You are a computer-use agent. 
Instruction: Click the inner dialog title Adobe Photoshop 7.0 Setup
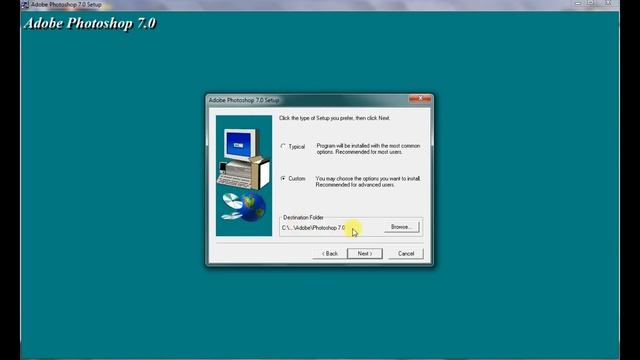[244, 100]
